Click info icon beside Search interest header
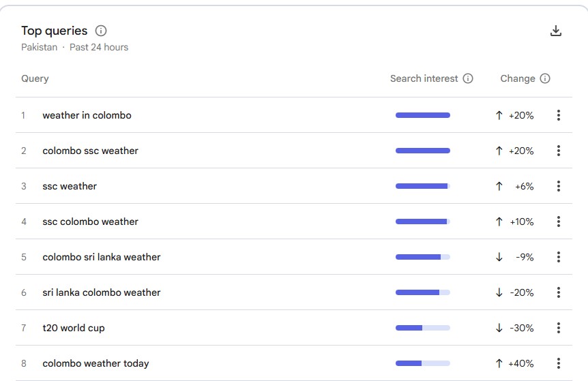 (x=468, y=78)
